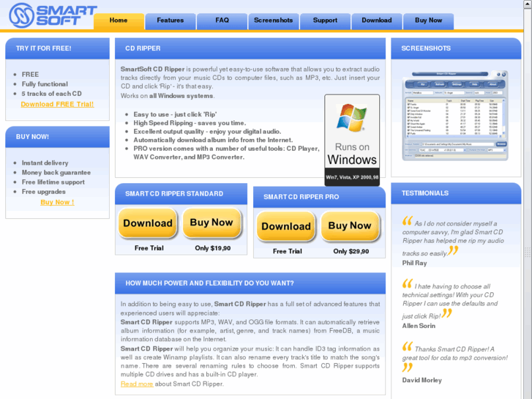
Task: Click the SCREENSHOTS panel heading
Action: click(426, 48)
